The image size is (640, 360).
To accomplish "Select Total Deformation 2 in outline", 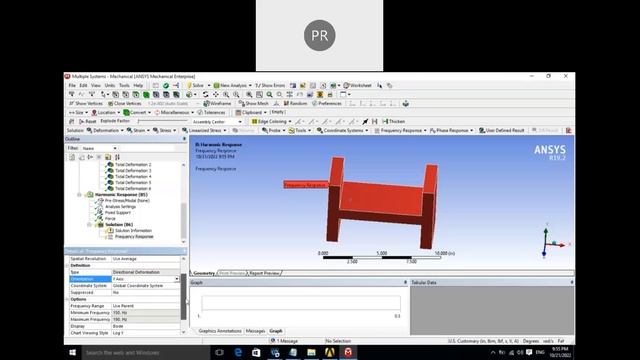I will click(133, 164).
